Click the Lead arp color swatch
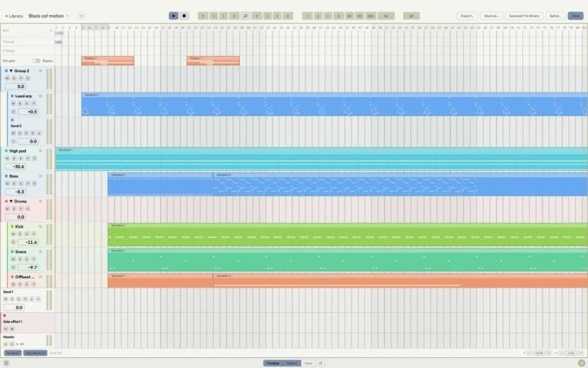 point(12,96)
